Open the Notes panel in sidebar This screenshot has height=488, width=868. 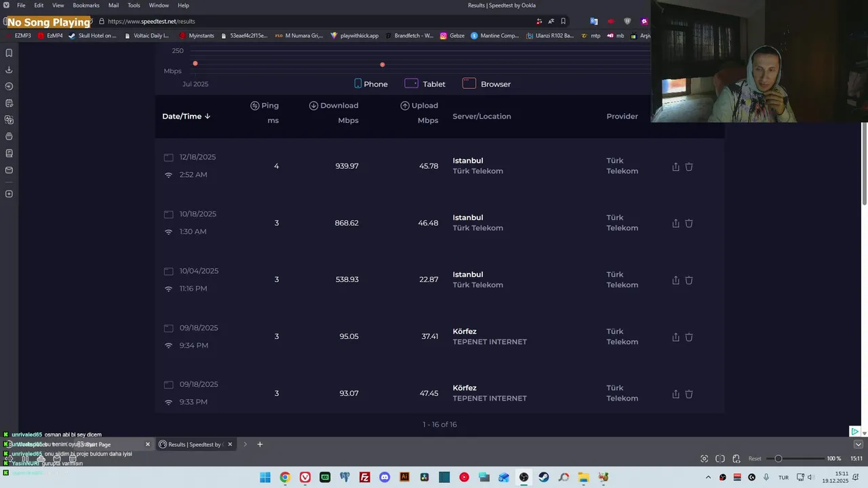[9, 103]
